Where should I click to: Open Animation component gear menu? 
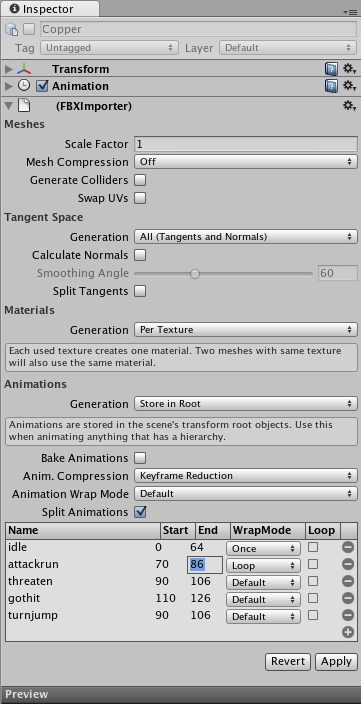[x=349, y=86]
